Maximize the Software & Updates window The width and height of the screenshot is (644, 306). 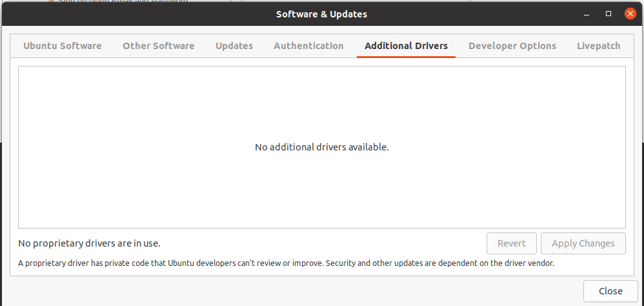tap(609, 14)
